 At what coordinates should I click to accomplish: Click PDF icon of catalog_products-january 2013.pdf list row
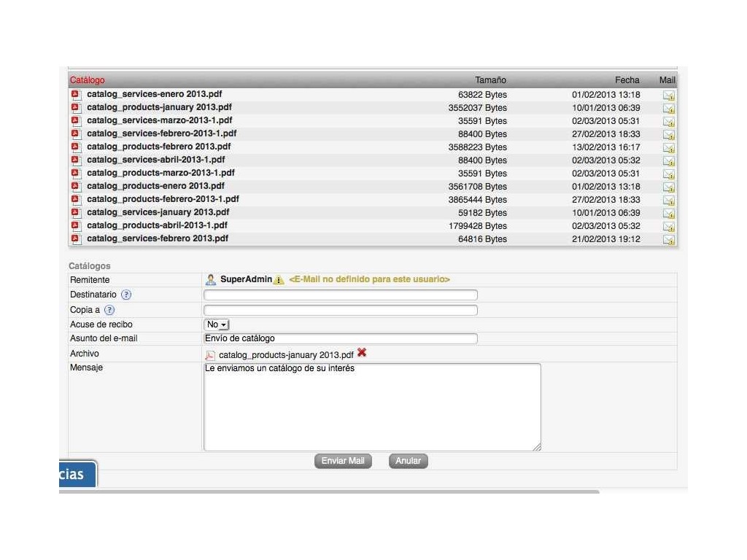pyautogui.click(x=76, y=108)
